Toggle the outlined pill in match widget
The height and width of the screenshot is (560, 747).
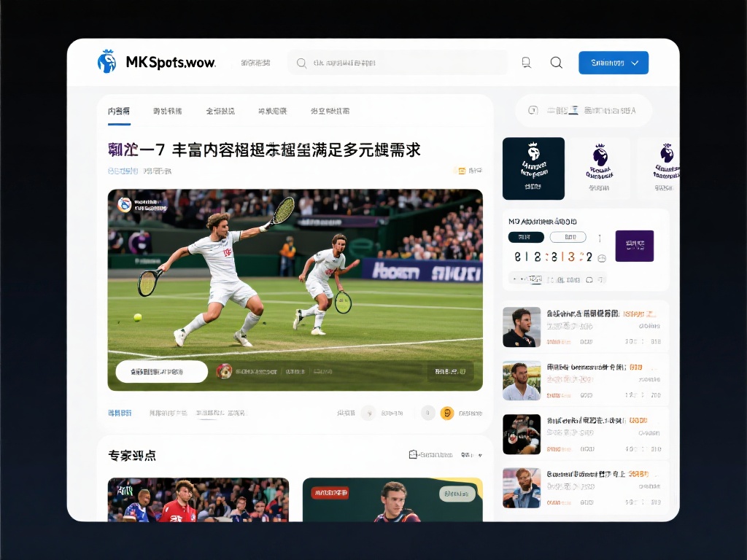pos(568,237)
